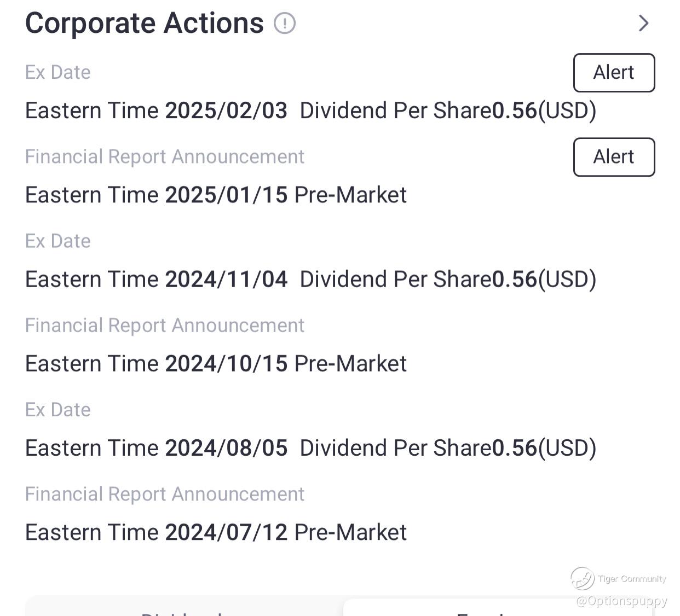Click the Financial Report Announcement label above 2024/10/15
Viewport: 680px width, 616px height.
pyautogui.click(x=164, y=326)
